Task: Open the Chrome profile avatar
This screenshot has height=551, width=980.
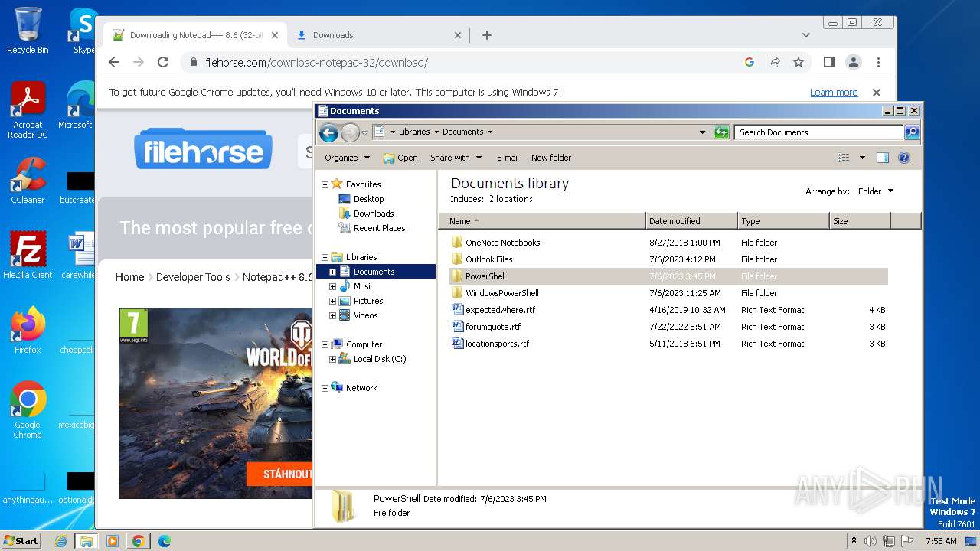Action: click(854, 62)
